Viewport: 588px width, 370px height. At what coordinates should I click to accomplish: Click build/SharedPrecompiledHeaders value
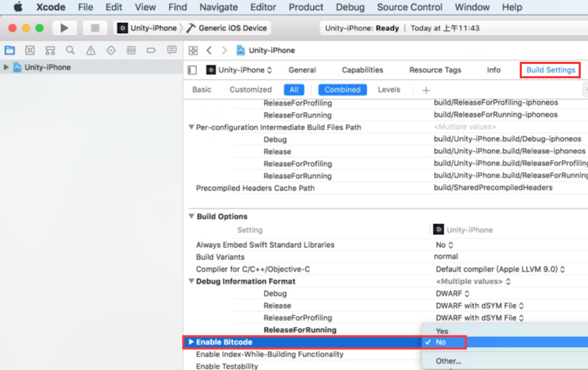coord(493,188)
